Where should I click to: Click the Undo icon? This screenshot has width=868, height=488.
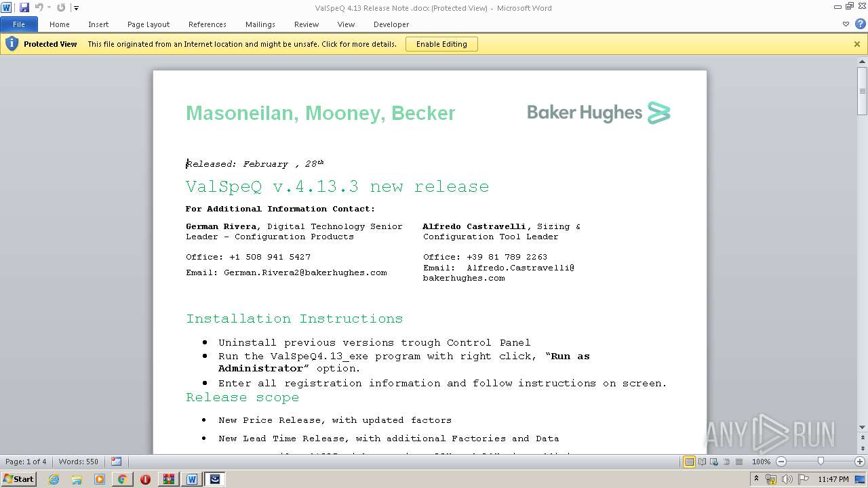pos(39,7)
